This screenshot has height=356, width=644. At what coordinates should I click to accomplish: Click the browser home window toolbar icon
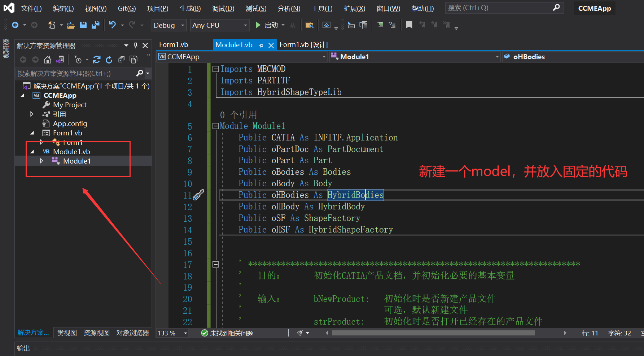(x=326, y=25)
